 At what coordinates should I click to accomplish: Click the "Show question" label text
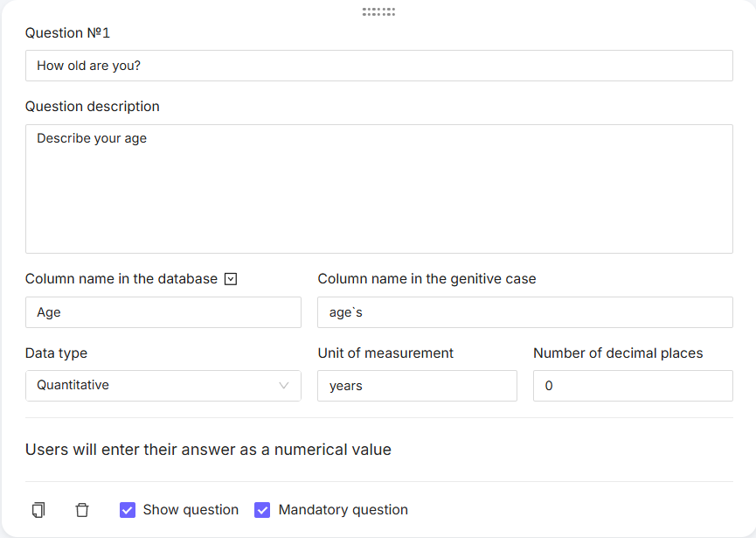click(191, 510)
